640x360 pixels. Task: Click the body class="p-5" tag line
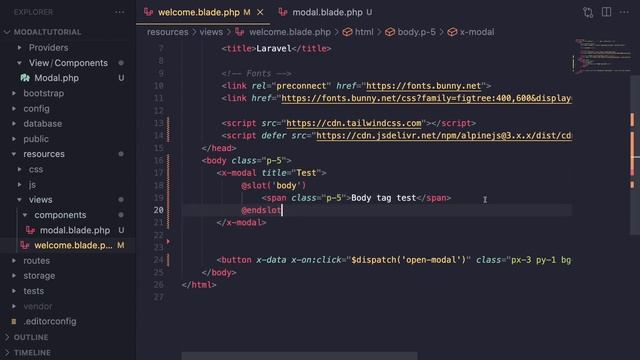(x=247, y=161)
